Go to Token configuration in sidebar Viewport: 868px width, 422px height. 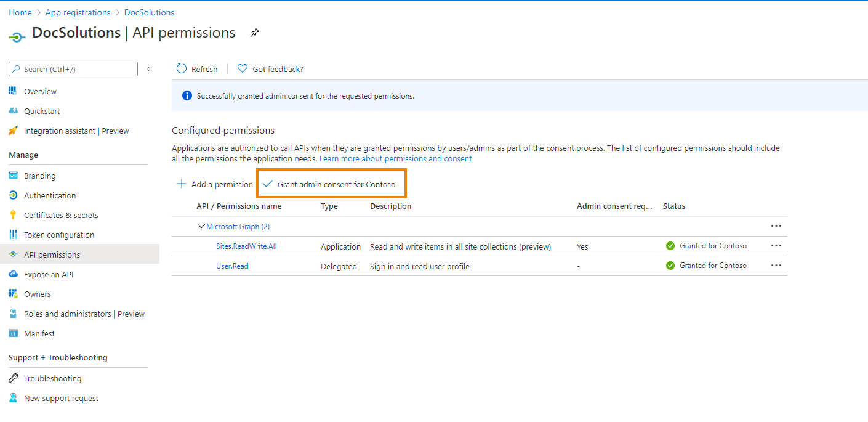[59, 235]
